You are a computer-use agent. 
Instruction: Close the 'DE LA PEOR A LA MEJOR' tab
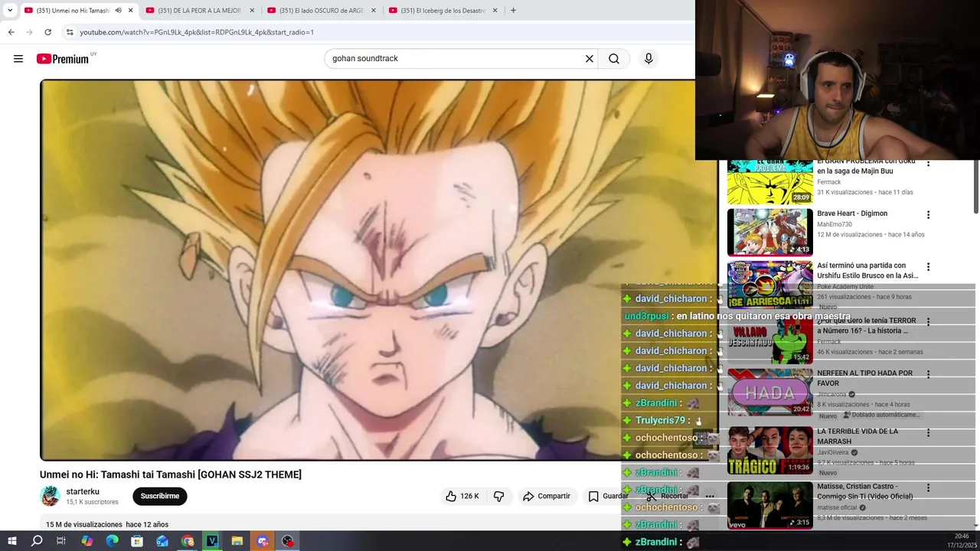(252, 11)
